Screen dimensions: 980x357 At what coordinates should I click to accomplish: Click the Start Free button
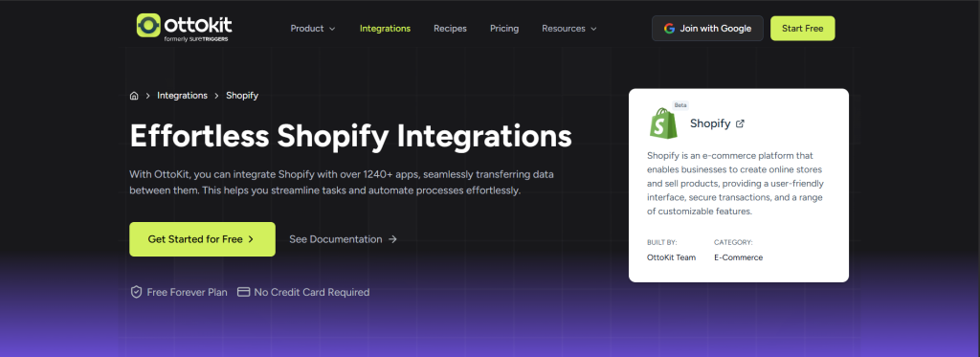pos(803,28)
